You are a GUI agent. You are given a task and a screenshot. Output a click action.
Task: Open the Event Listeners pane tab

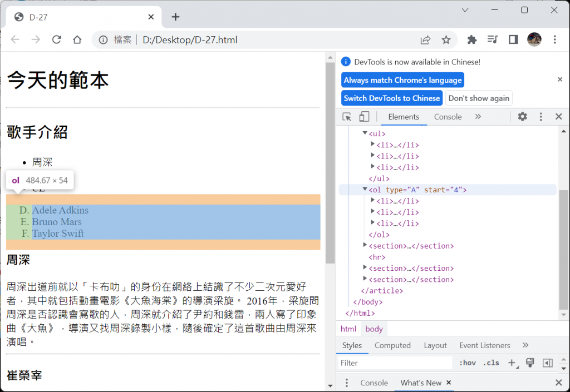pos(485,345)
